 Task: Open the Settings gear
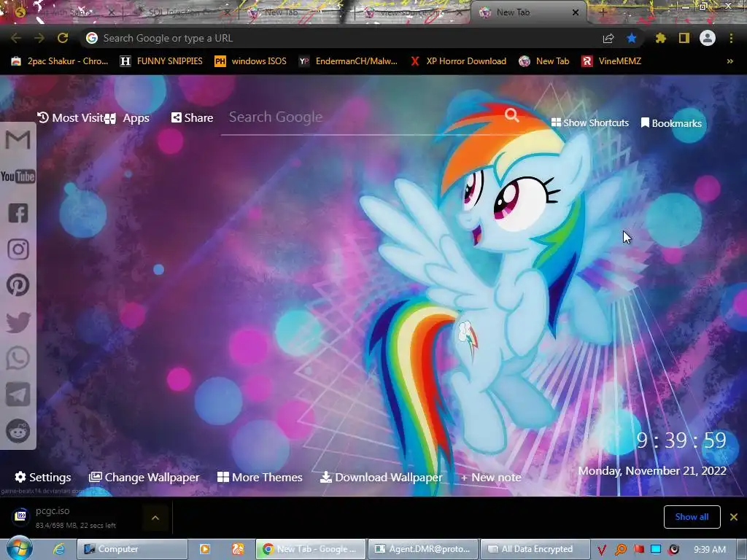43,477
